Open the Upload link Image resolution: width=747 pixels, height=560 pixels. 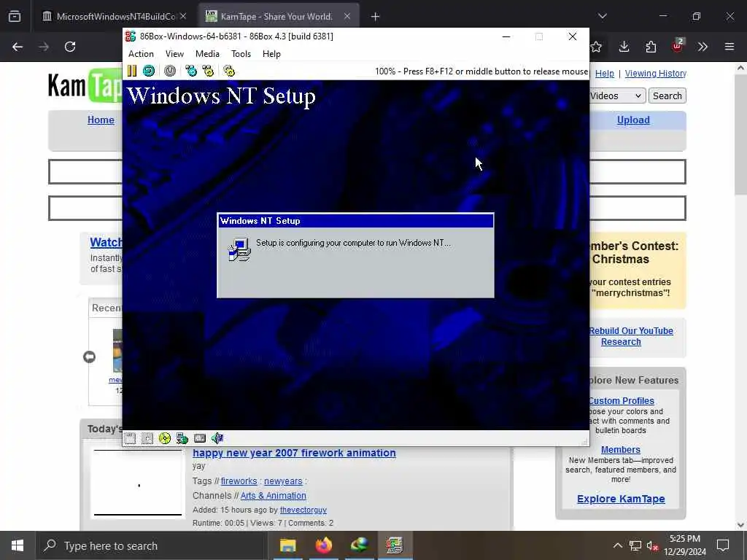pyautogui.click(x=633, y=120)
